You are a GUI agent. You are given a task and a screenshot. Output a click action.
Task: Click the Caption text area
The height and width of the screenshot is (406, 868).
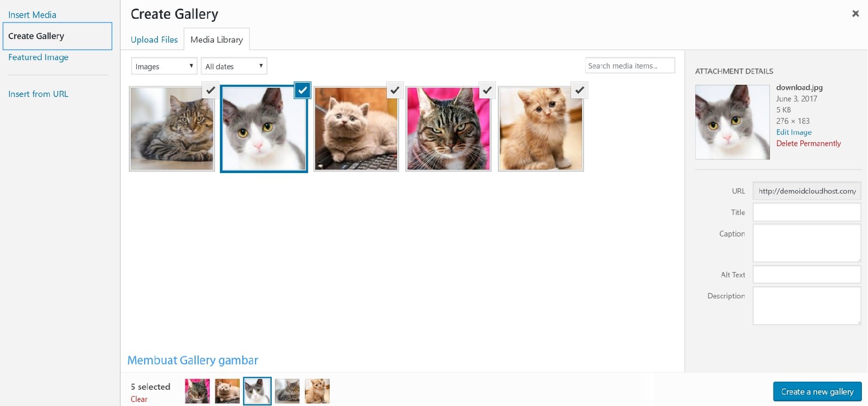click(807, 243)
